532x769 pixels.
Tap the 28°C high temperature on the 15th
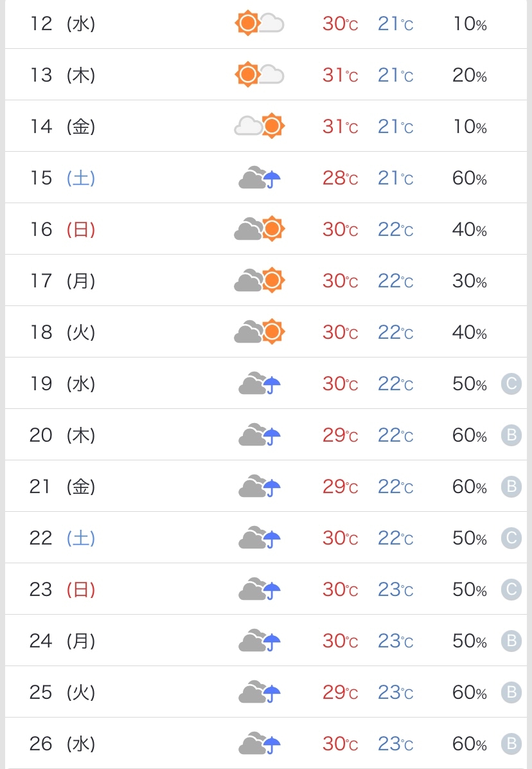(341, 178)
